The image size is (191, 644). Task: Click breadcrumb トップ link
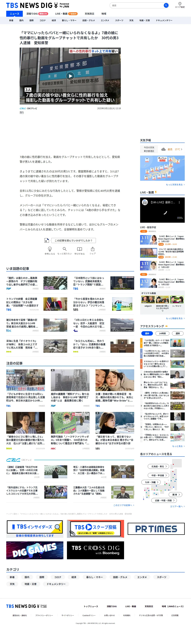pyautogui.click(x=9, y=514)
